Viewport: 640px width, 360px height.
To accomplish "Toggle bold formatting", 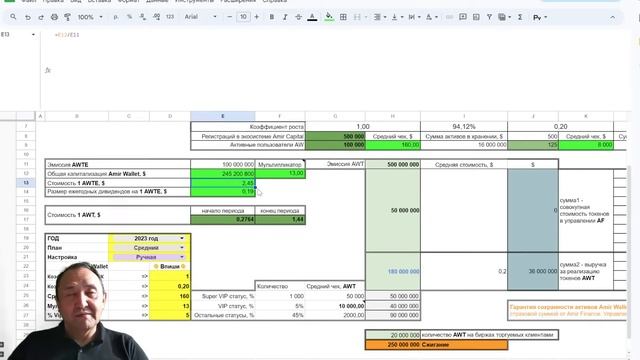I will tap(272, 17).
